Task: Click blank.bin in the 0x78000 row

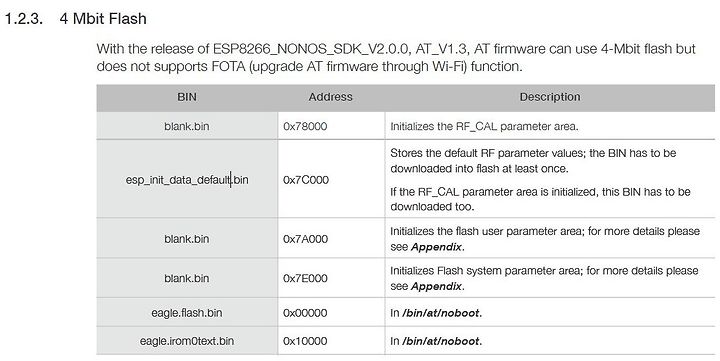Action: click(x=187, y=126)
